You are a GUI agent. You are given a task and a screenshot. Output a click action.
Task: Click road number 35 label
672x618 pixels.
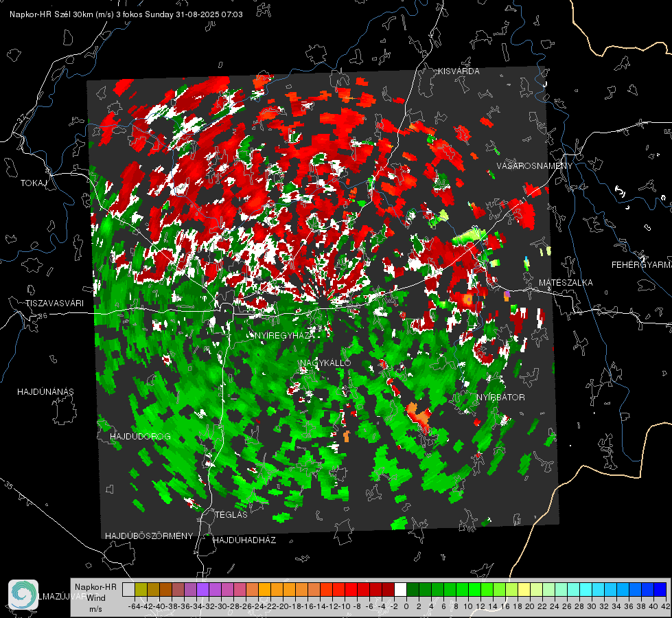coord(8,485)
